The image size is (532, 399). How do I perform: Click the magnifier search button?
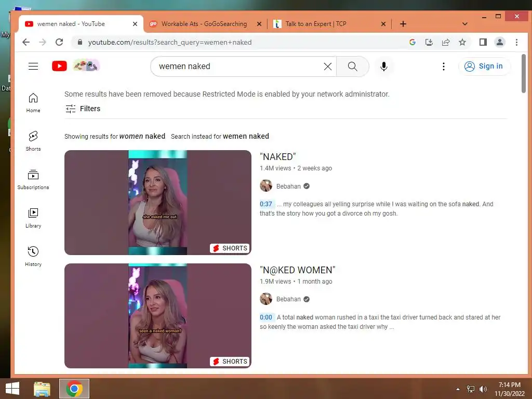[353, 66]
